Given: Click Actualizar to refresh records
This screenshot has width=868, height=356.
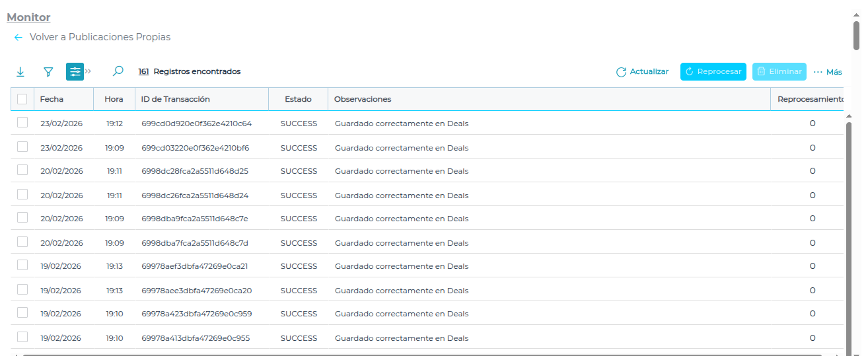Looking at the screenshot, I should click(x=642, y=72).
